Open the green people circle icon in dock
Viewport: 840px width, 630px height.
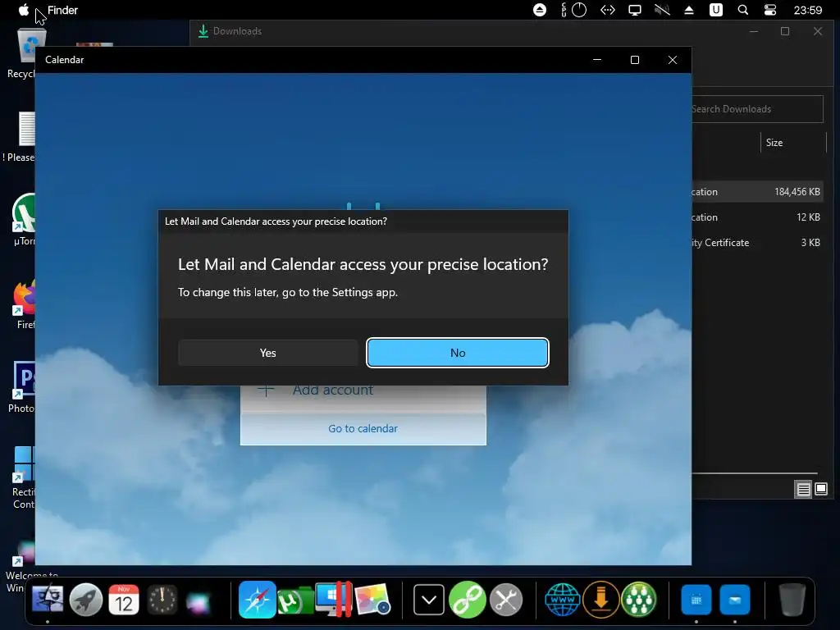pyautogui.click(x=639, y=599)
